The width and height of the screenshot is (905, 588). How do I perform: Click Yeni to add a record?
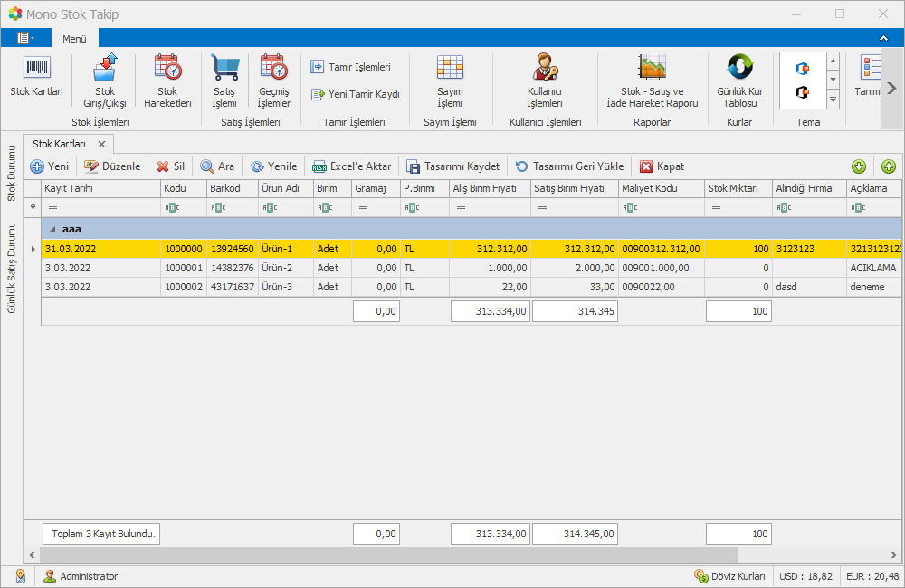click(50, 166)
